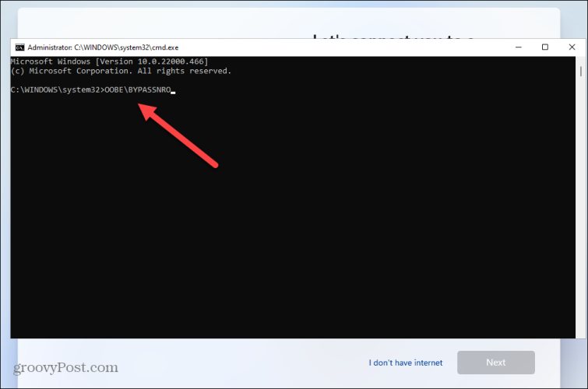This screenshot has width=588, height=389.
Task: Click the Microsoft Windows version line
Action: [109, 61]
